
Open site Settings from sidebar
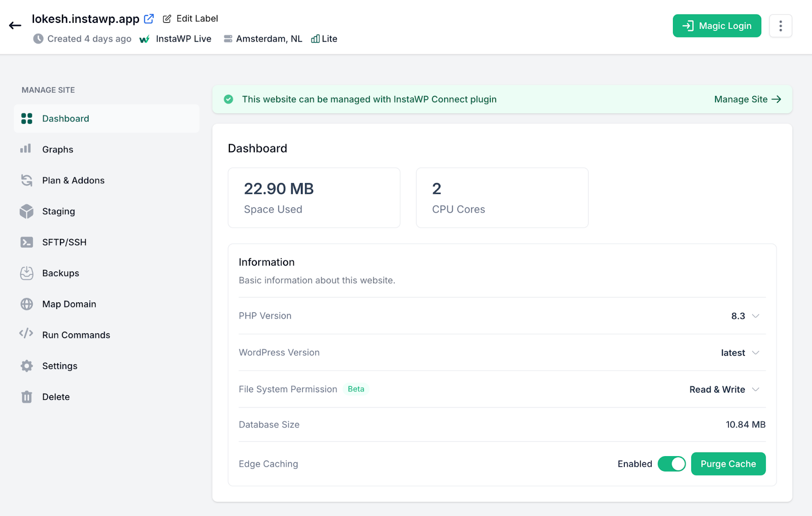(107, 366)
